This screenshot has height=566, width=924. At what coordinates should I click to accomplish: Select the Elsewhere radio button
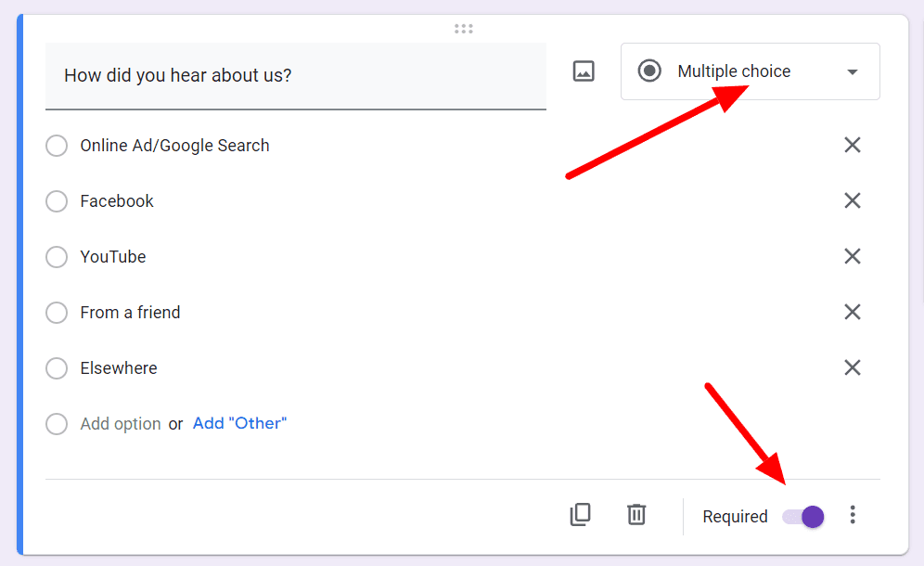coord(57,367)
